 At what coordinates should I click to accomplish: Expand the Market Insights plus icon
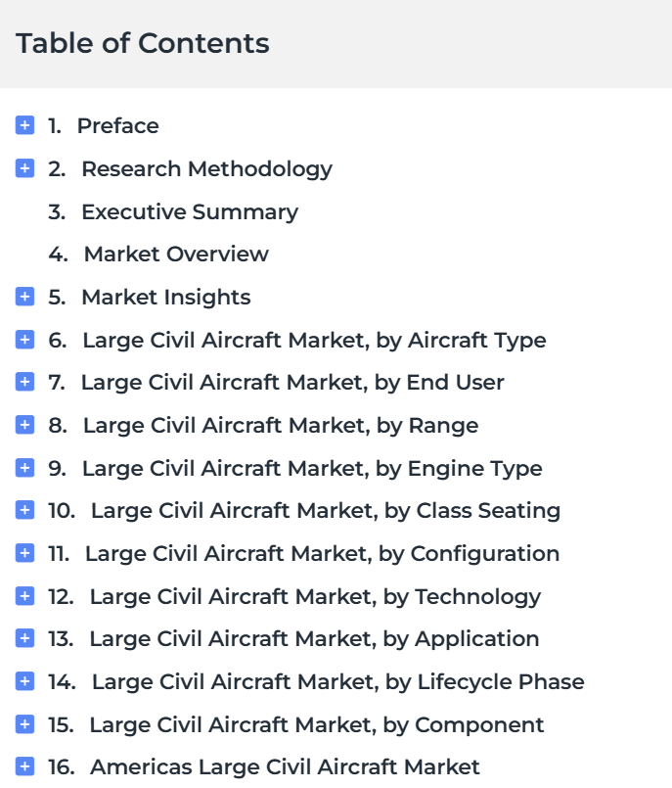pos(24,297)
